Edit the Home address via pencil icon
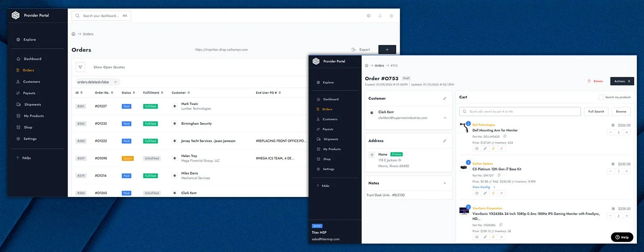This screenshot has height=252, width=644. [x=445, y=140]
